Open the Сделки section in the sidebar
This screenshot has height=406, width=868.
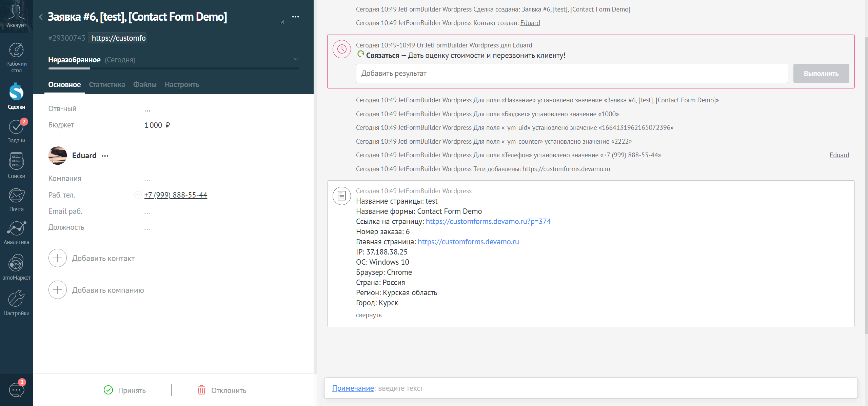click(x=16, y=96)
